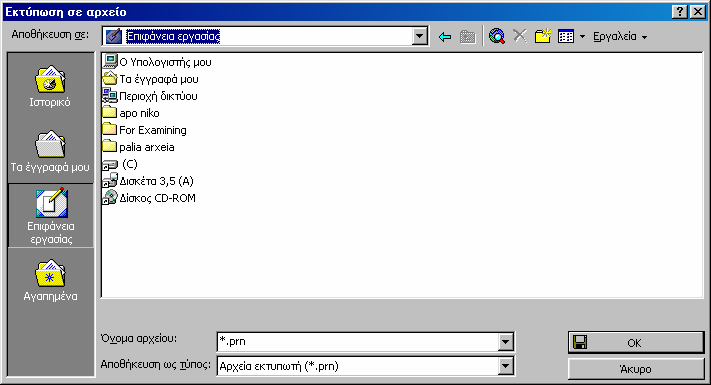The width and height of the screenshot is (711, 385).
Task: Select Τα έγγραφά μου in the file list
Action: pyautogui.click(x=151, y=79)
